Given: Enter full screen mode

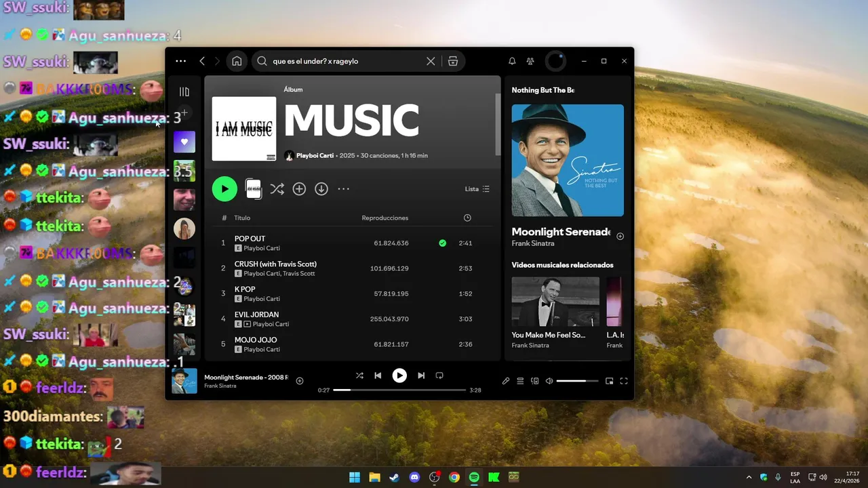Looking at the screenshot, I should click(x=624, y=381).
